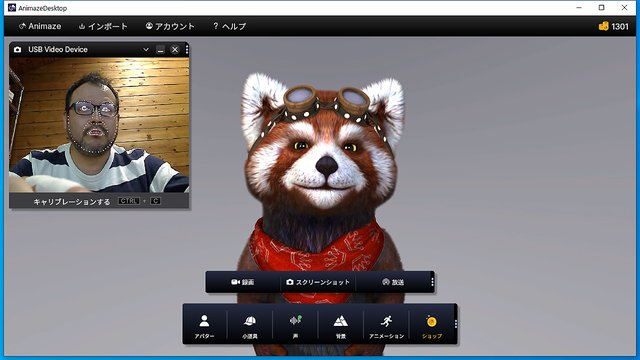The width and height of the screenshot is (640, 360).
Task: Open the アバター panel
Action: coord(204,326)
